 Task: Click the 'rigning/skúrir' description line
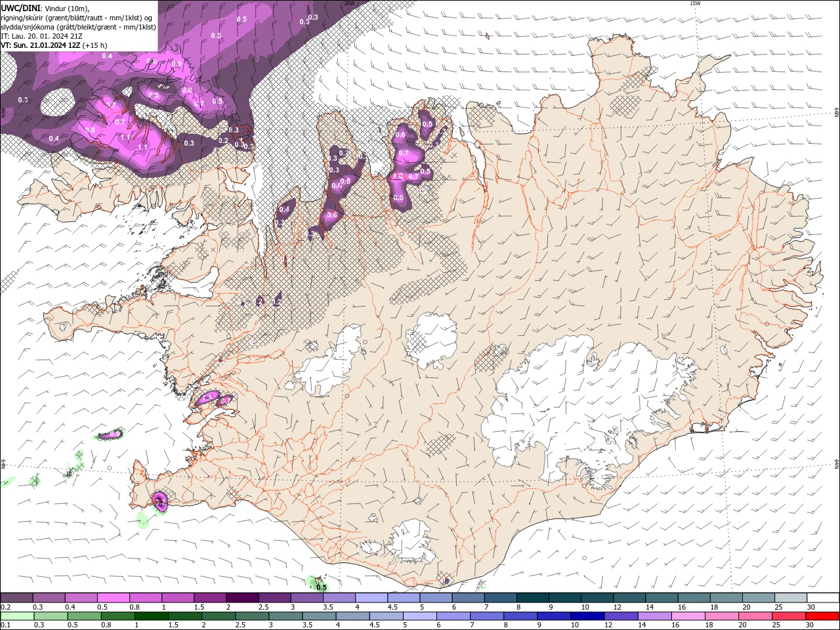pyautogui.click(x=77, y=18)
